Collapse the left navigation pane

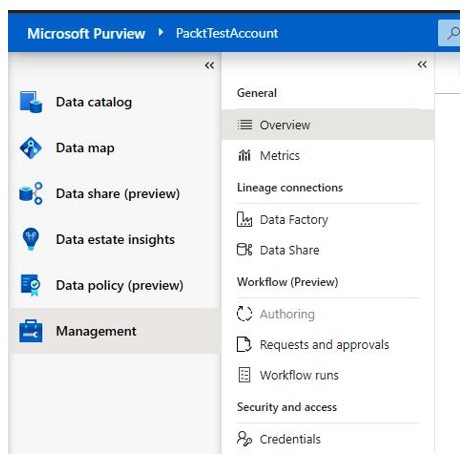pos(209,65)
